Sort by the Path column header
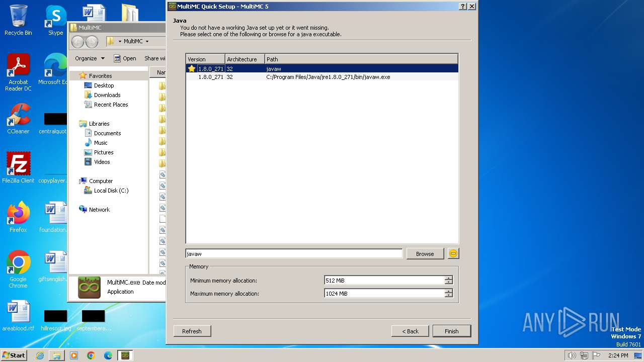 361,59
